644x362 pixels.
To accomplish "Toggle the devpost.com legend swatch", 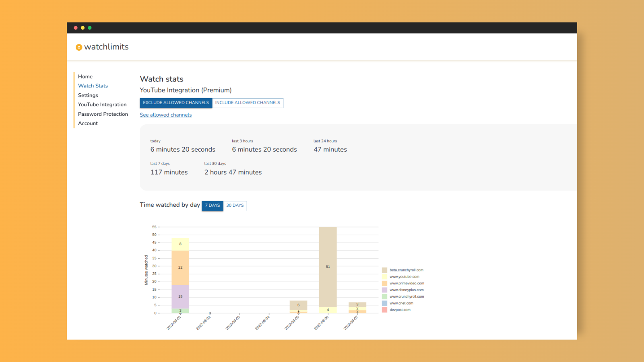I will point(384,310).
